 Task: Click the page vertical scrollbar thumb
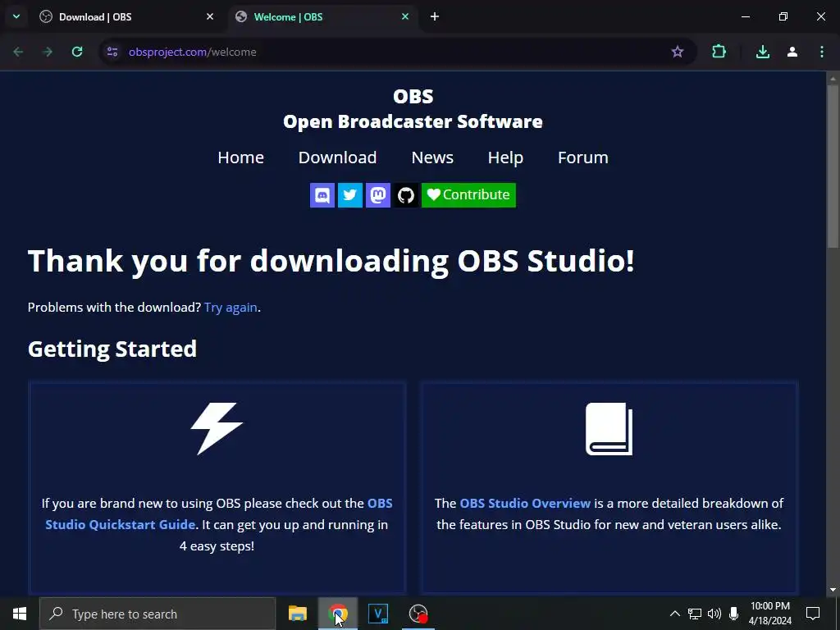[x=833, y=166]
